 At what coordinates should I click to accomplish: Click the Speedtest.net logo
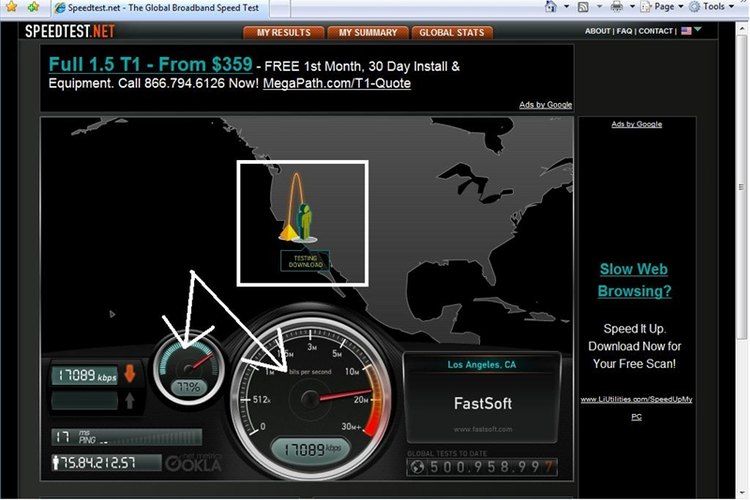(x=70, y=32)
